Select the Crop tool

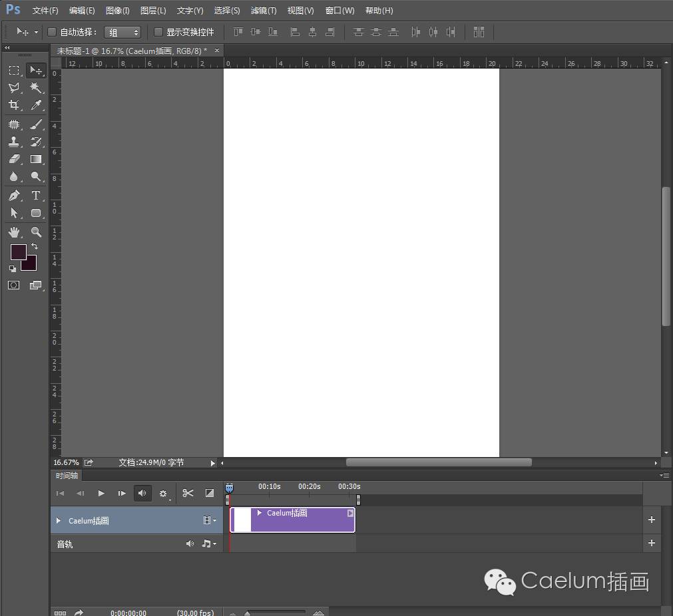coord(13,105)
